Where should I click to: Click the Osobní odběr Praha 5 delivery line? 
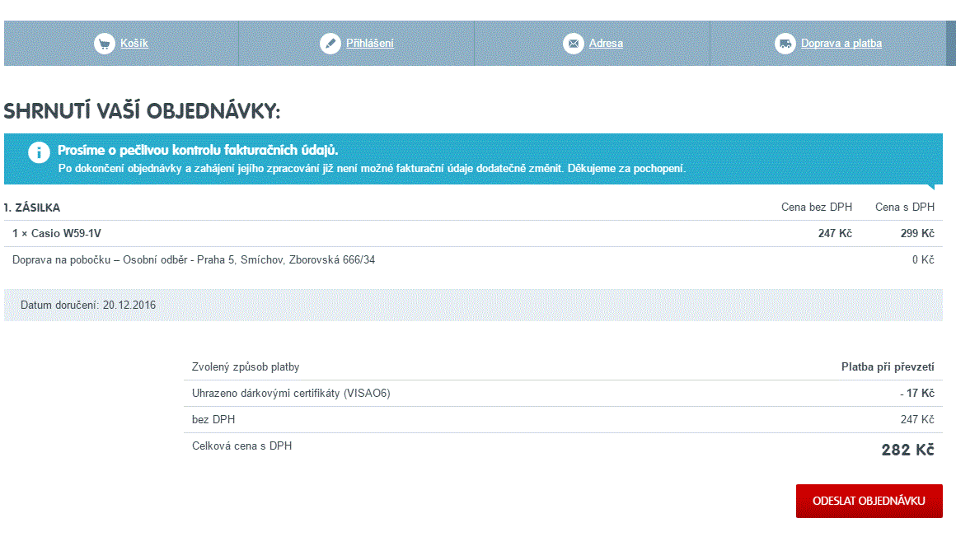tap(195, 260)
